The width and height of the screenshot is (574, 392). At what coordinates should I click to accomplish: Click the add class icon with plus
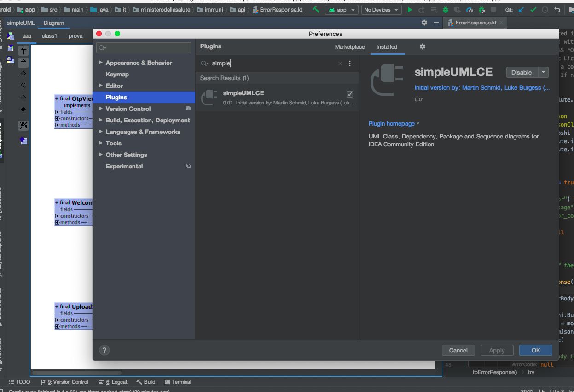[23, 141]
